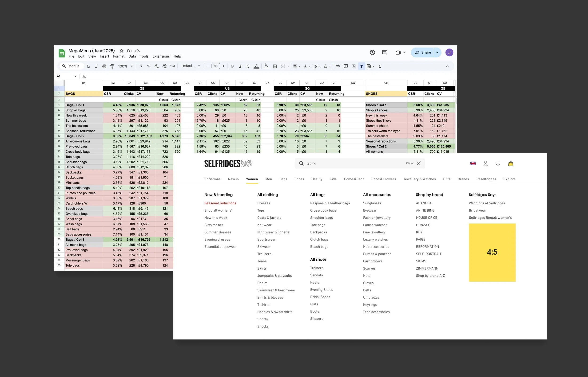Open the 100% zoom dropdown
588x377 pixels.
(x=125, y=66)
